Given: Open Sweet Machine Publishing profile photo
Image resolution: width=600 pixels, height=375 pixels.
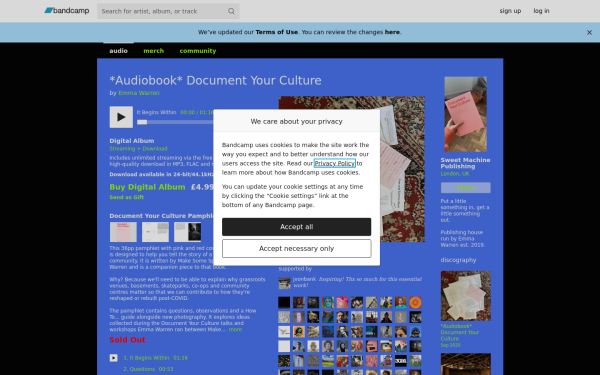Looking at the screenshot, I should click(x=465, y=114).
